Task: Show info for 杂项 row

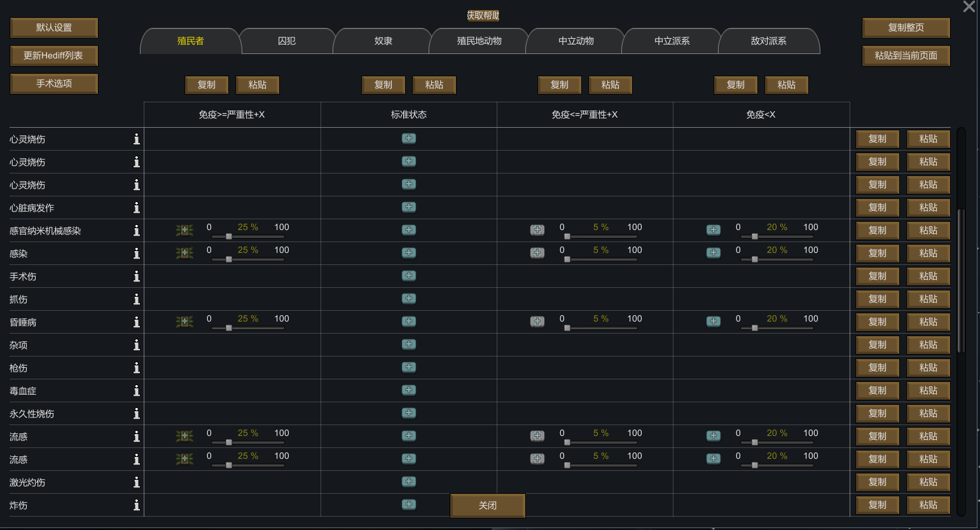Action: (x=137, y=345)
